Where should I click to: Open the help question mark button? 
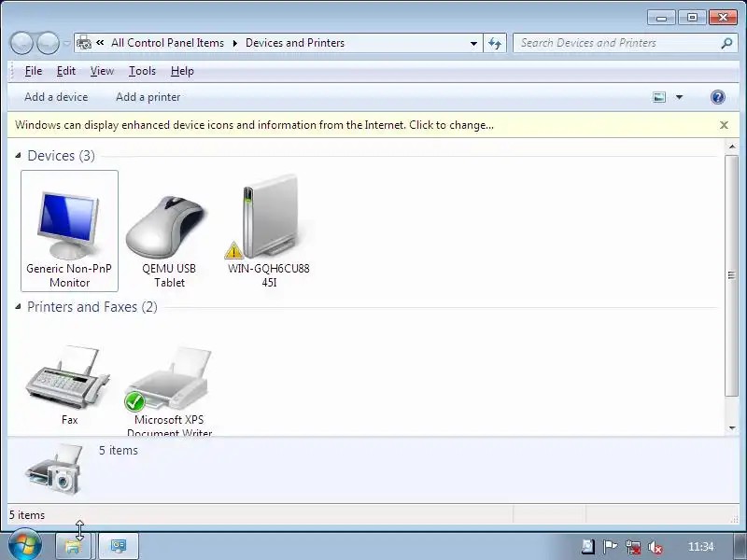(x=717, y=97)
